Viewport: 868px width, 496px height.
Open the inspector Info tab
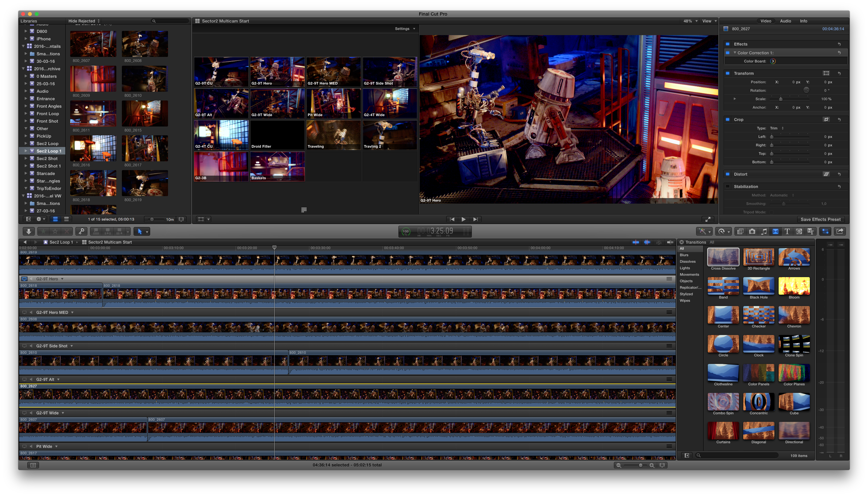(x=803, y=21)
